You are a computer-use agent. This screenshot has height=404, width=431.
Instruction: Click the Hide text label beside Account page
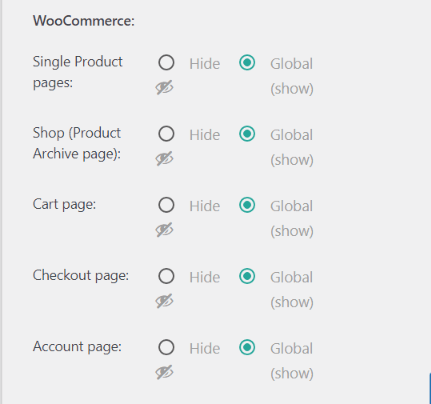coord(205,348)
